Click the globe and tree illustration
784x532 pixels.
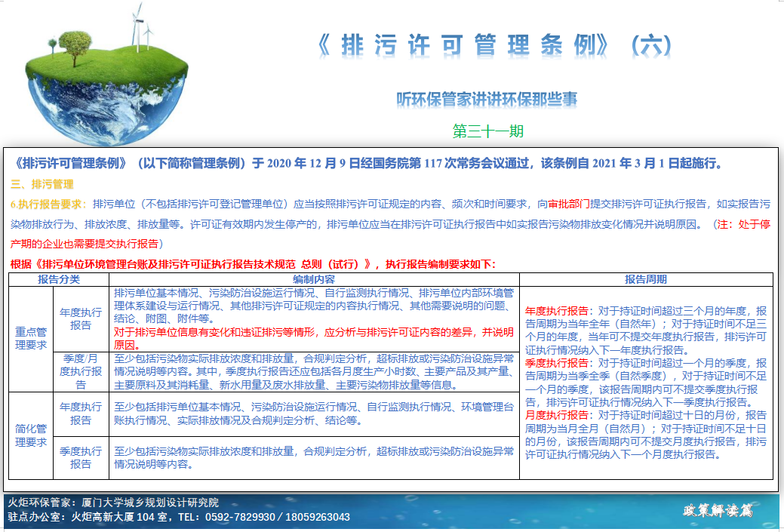[x=106, y=75]
